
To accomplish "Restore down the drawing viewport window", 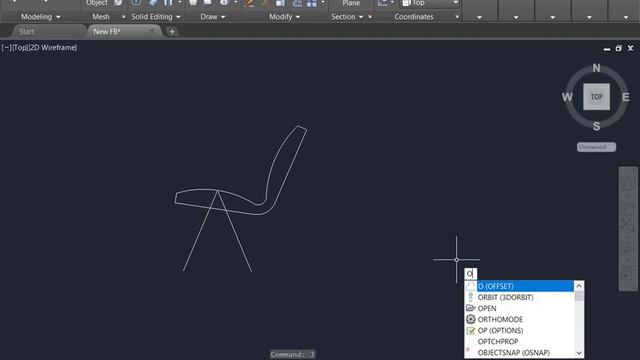I will [x=619, y=48].
